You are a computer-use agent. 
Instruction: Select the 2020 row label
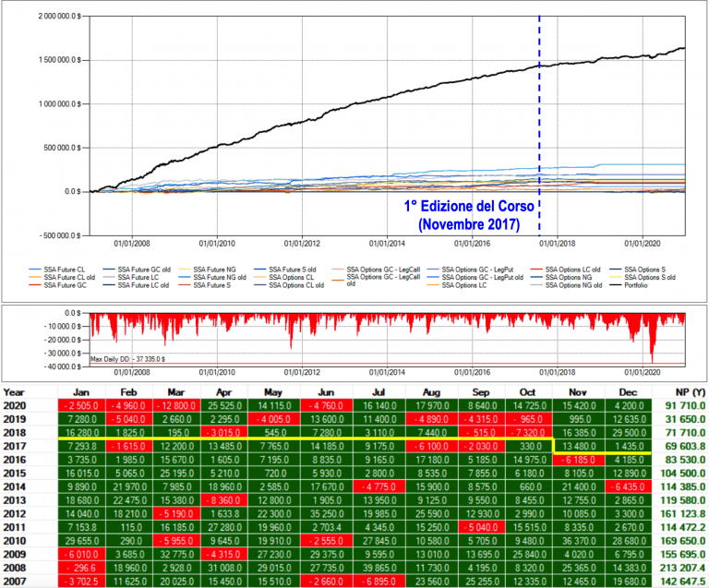coord(17,405)
